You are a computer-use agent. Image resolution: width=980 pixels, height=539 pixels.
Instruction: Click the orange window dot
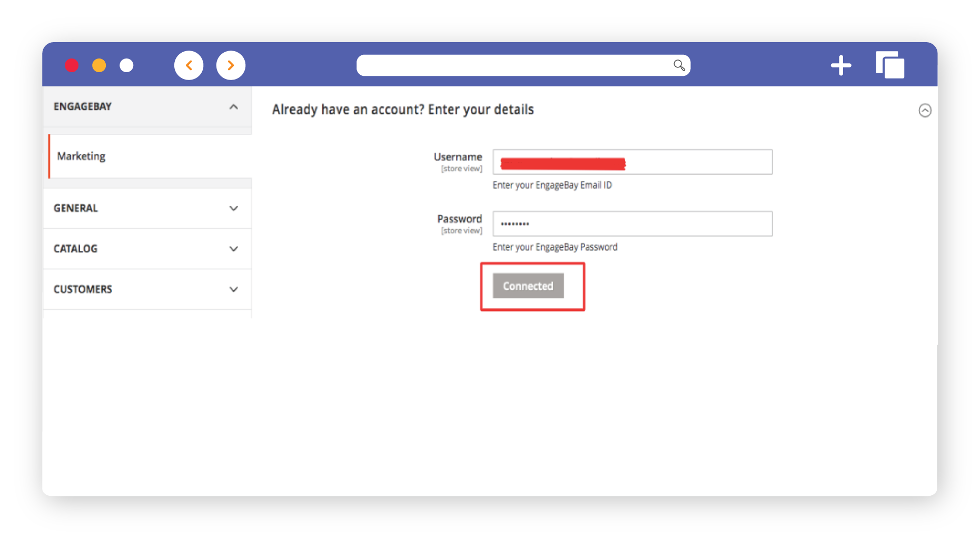click(99, 65)
